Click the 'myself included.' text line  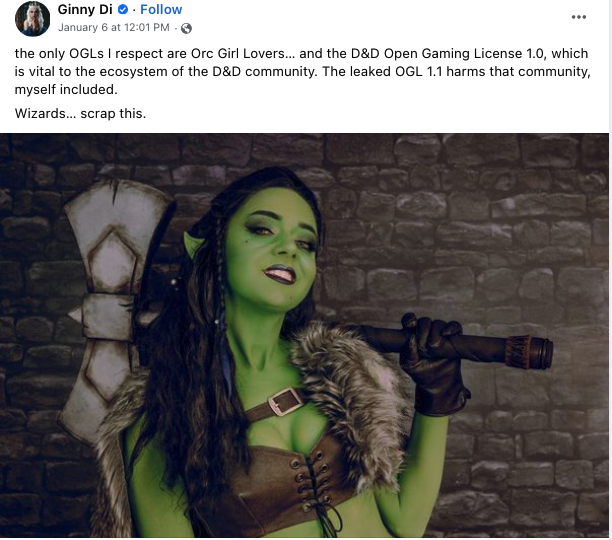66,89
